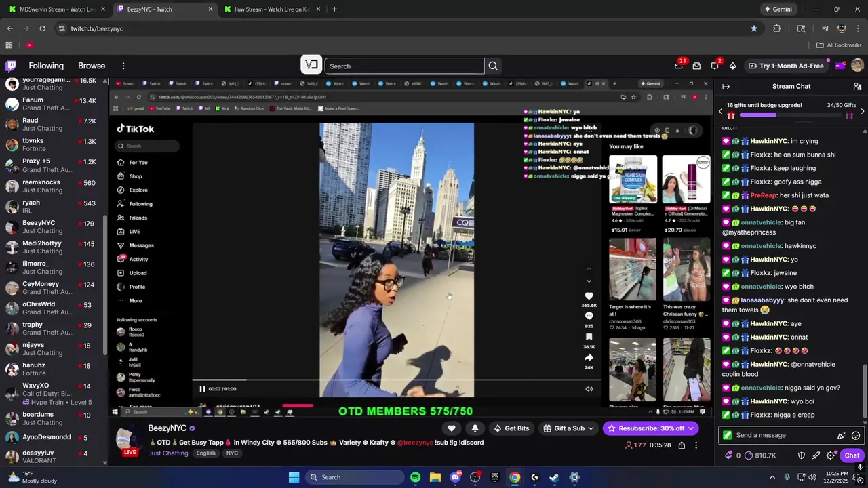Click the NYC stream tag

point(232,453)
